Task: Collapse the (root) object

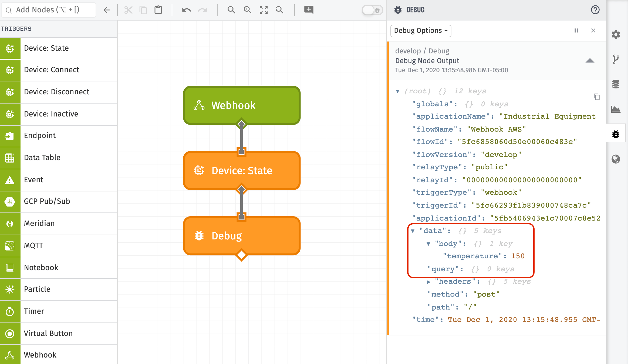Action: (397, 91)
